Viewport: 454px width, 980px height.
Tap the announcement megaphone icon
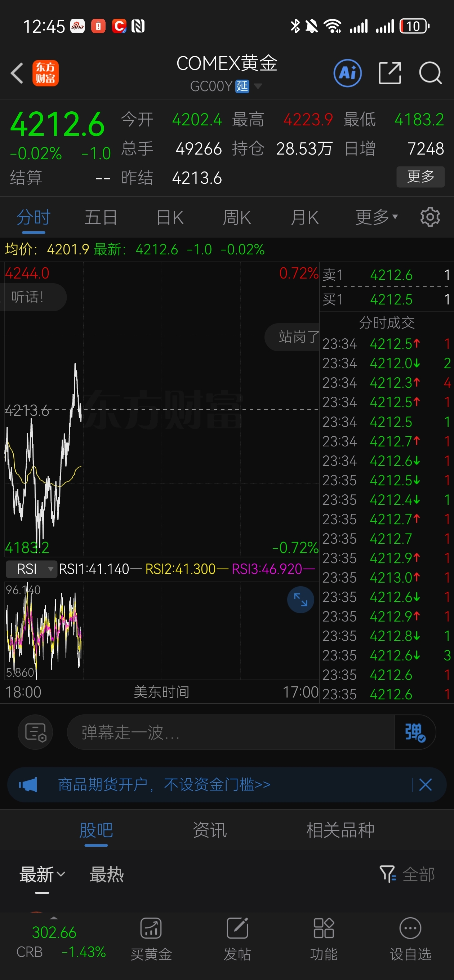28,784
